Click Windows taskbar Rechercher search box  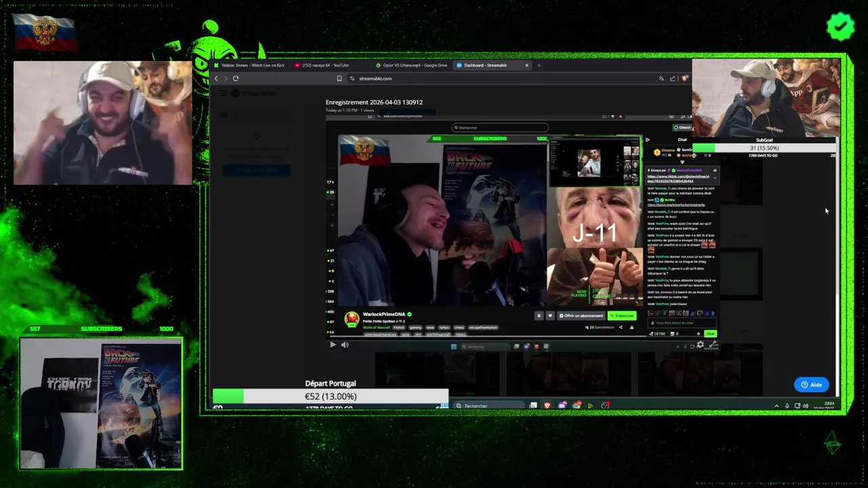point(489,405)
